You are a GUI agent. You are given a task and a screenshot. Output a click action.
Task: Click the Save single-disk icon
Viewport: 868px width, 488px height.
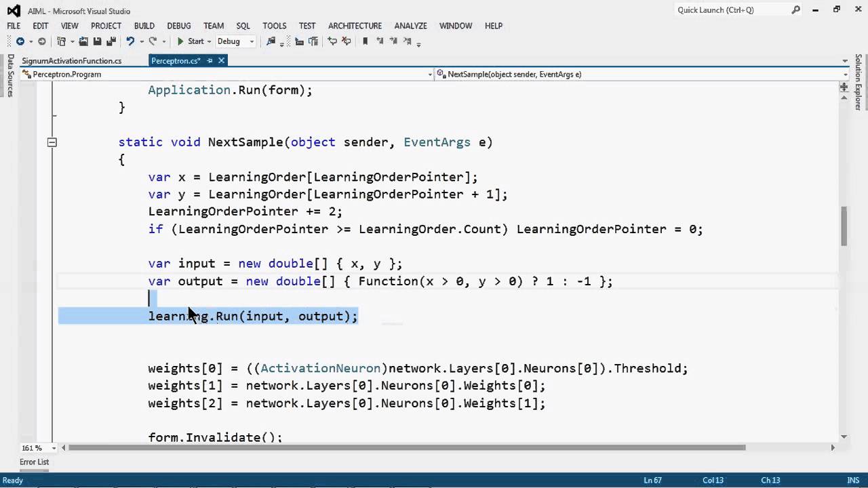[x=98, y=41]
